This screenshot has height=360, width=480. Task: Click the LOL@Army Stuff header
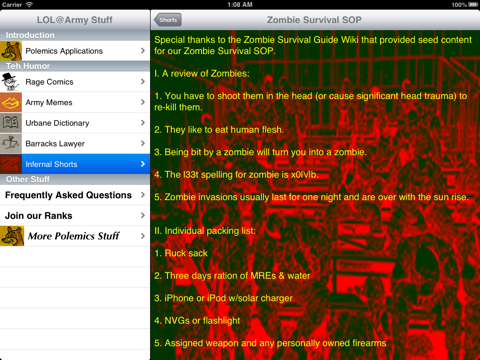point(75,20)
